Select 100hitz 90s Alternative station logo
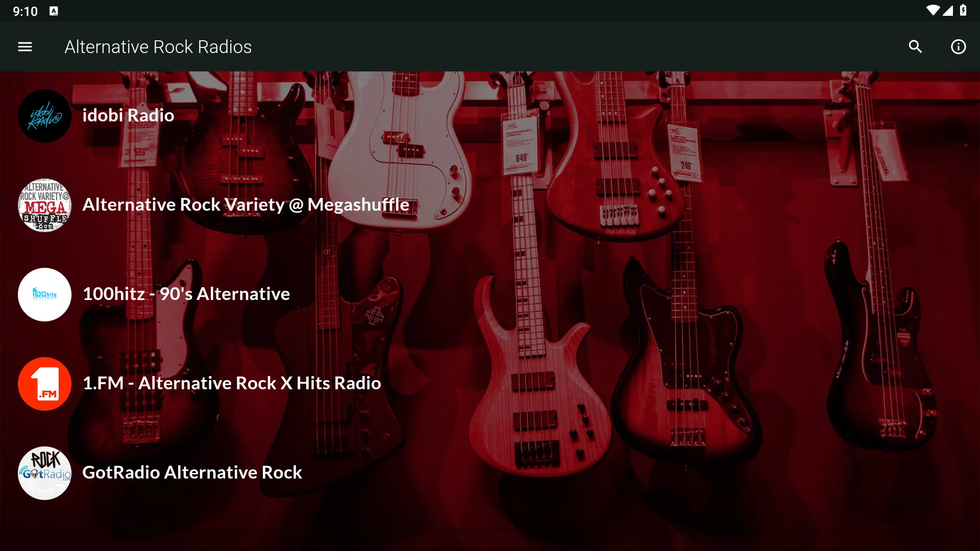The height and width of the screenshot is (551, 980). coord(44,293)
